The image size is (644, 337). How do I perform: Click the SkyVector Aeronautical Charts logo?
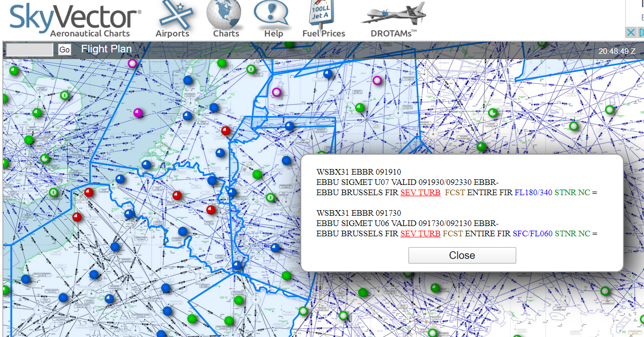click(75, 20)
